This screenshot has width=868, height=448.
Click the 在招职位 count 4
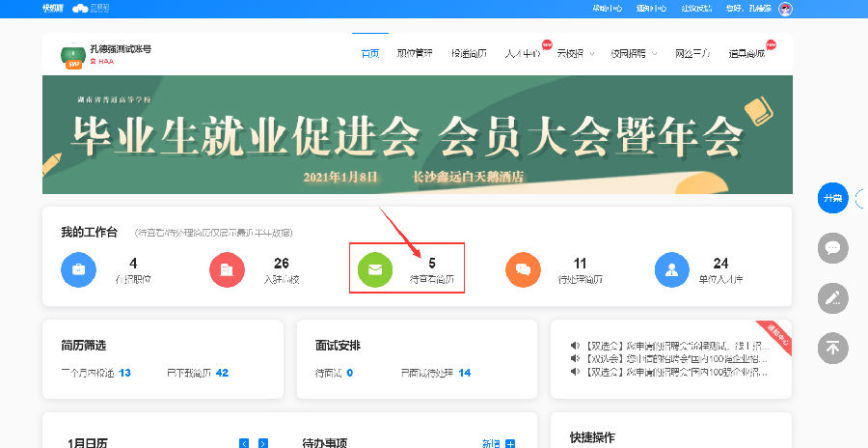[133, 263]
